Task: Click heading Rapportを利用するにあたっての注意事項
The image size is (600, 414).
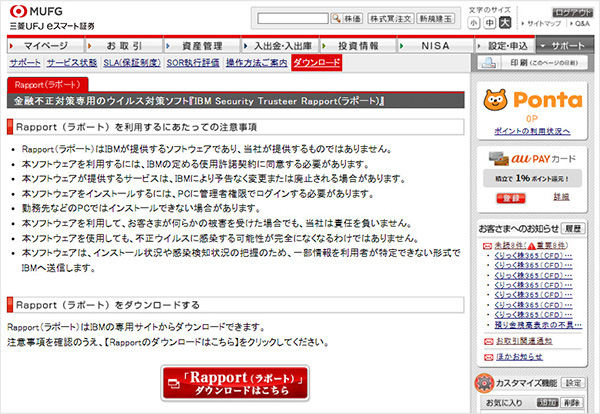Action: pos(136,127)
